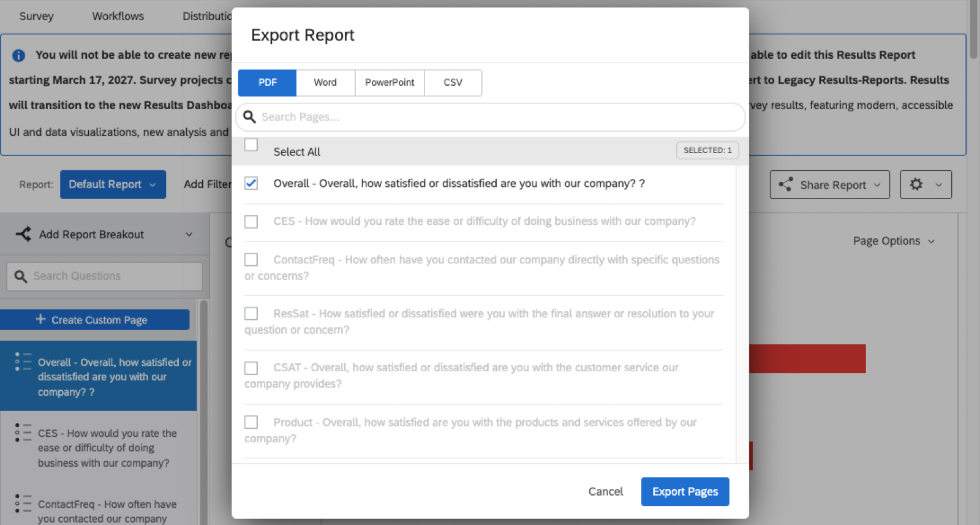Click the Export Pages button
The image size is (980, 525).
coord(685,491)
